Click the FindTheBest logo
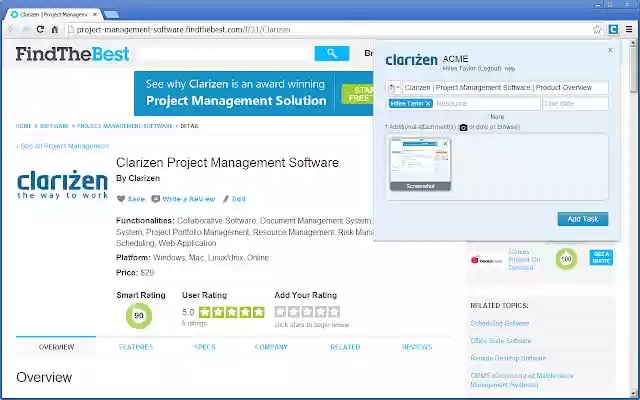 tap(72, 54)
